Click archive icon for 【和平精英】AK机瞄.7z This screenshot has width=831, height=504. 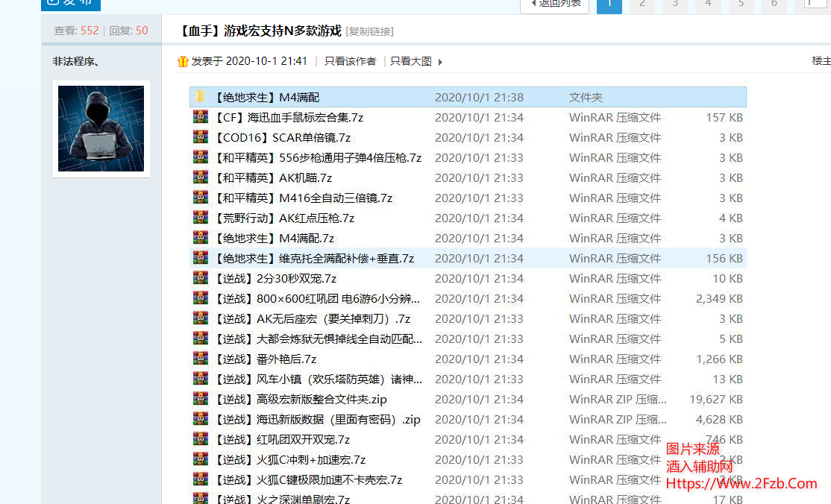point(201,177)
